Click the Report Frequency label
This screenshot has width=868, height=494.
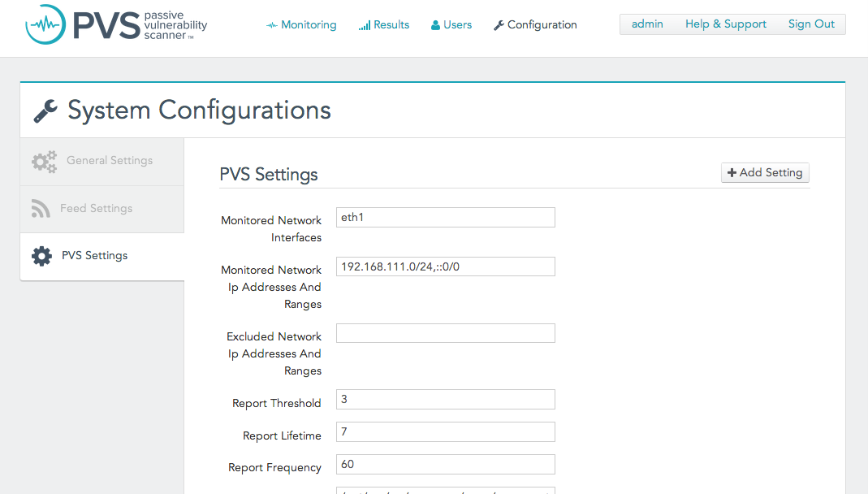(274, 468)
